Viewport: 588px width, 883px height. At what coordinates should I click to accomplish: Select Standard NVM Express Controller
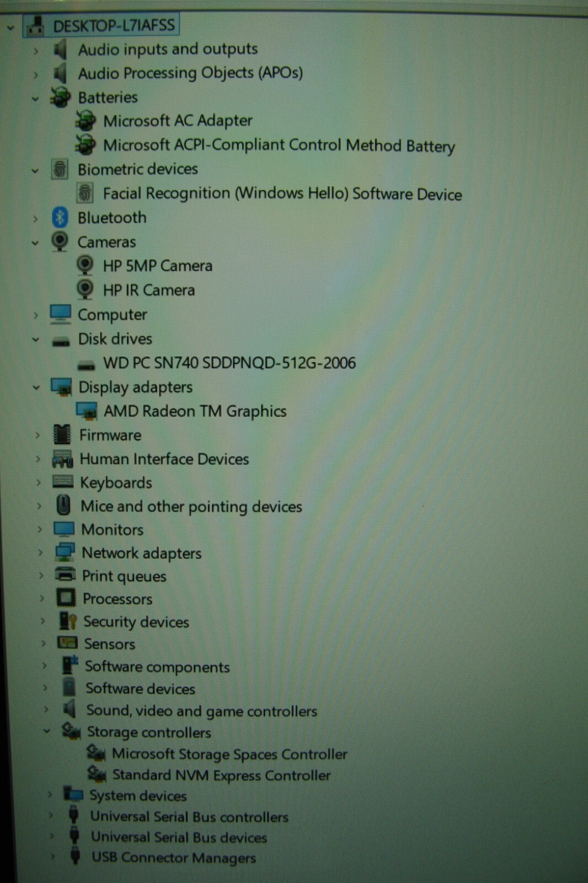(x=221, y=775)
